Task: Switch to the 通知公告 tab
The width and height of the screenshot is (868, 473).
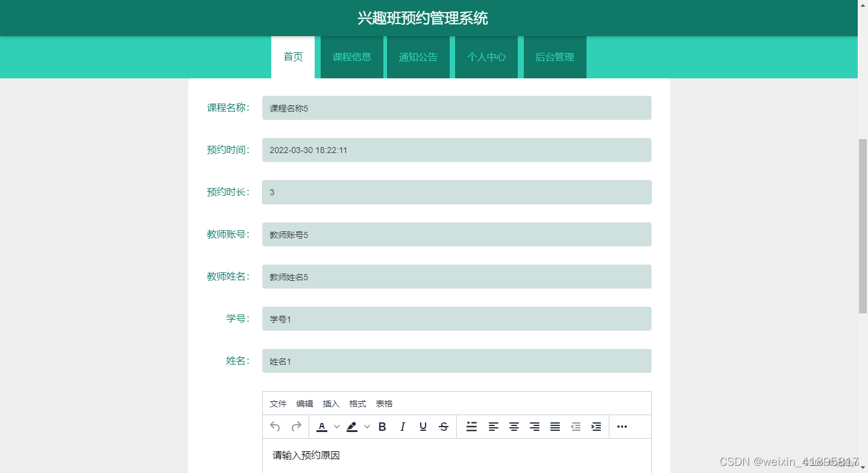Action: click(418, 57)
